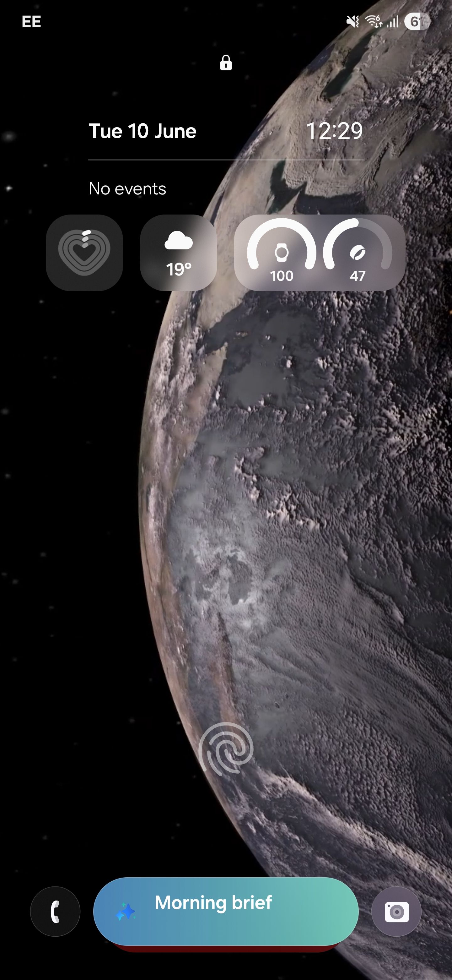Open the phone dialer shortcut
The height and width of the screenshot is (980, 452).
point(55,912)
